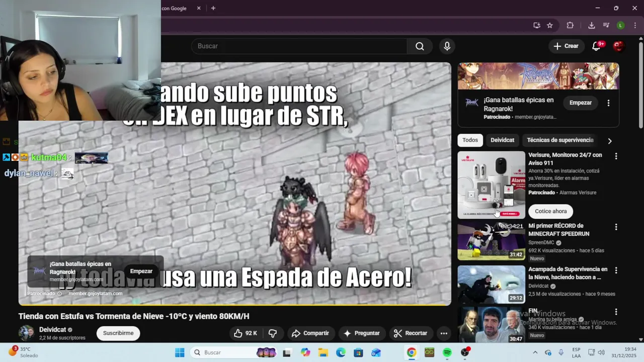Open weather widget showing 35°C Soleado
The width and height of the screenshot is (644, 362).
point(23,352)
